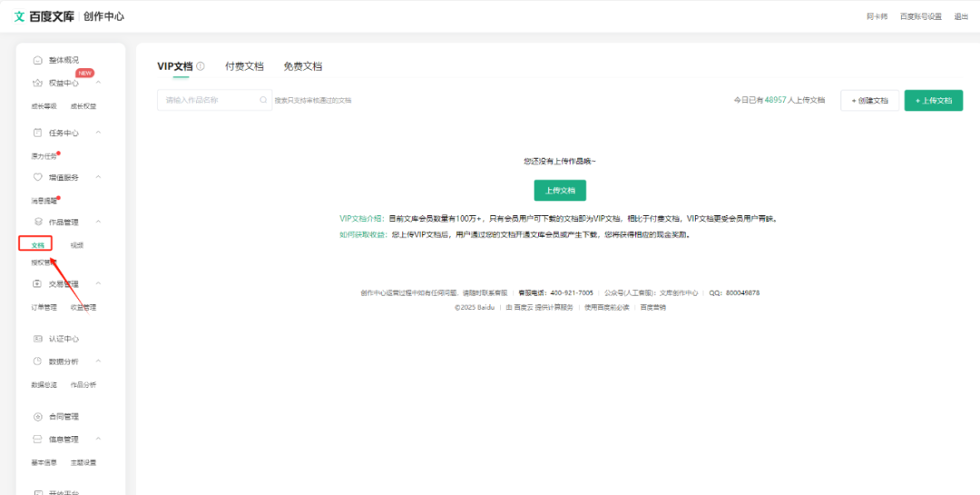980x495 pixels.
Task: Click the 数据分析 pie chart icon
Action: 37,361
